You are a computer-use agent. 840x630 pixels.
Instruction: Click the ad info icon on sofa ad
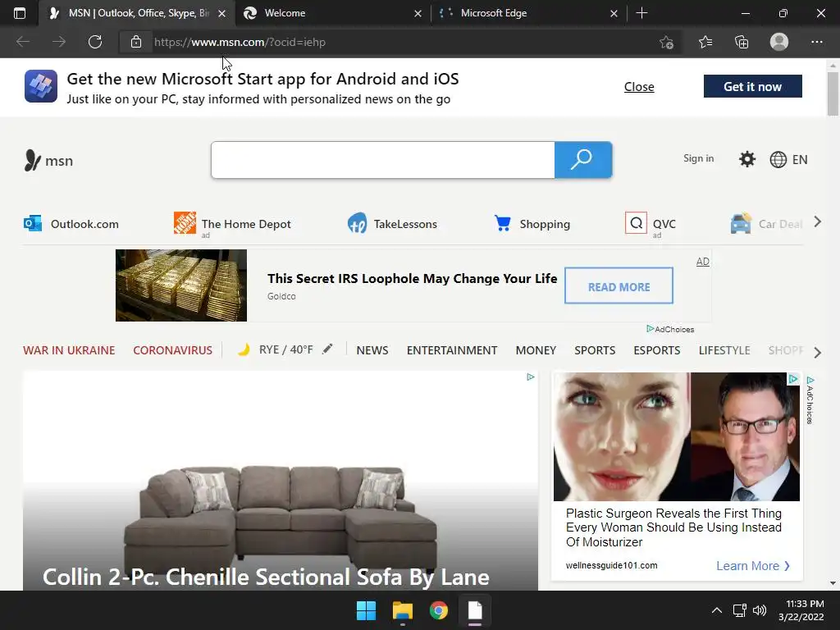pyautogui.click(x=531, y=377)
